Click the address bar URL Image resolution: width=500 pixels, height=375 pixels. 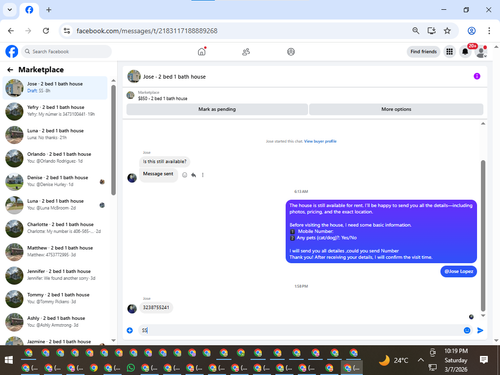[147, 31]
